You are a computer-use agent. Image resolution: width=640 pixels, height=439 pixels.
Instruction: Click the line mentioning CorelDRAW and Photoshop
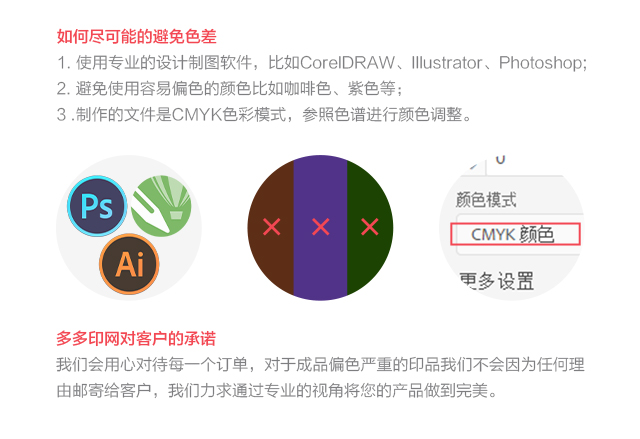(322, 63)
